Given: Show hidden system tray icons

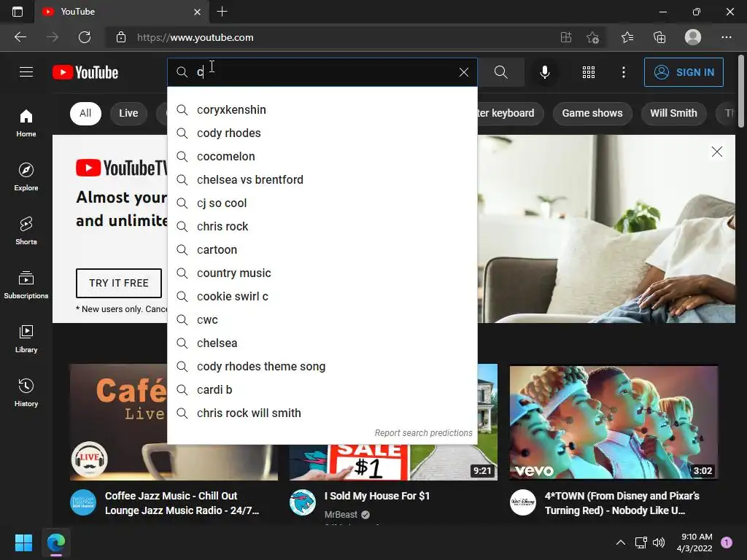Looking at the screenshot, I should [x=620, y=542].
